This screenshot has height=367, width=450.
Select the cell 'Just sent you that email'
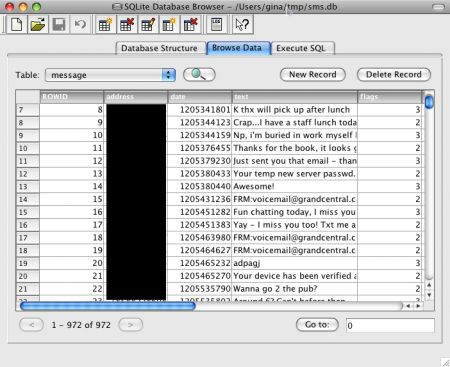(x=295, y=161)
